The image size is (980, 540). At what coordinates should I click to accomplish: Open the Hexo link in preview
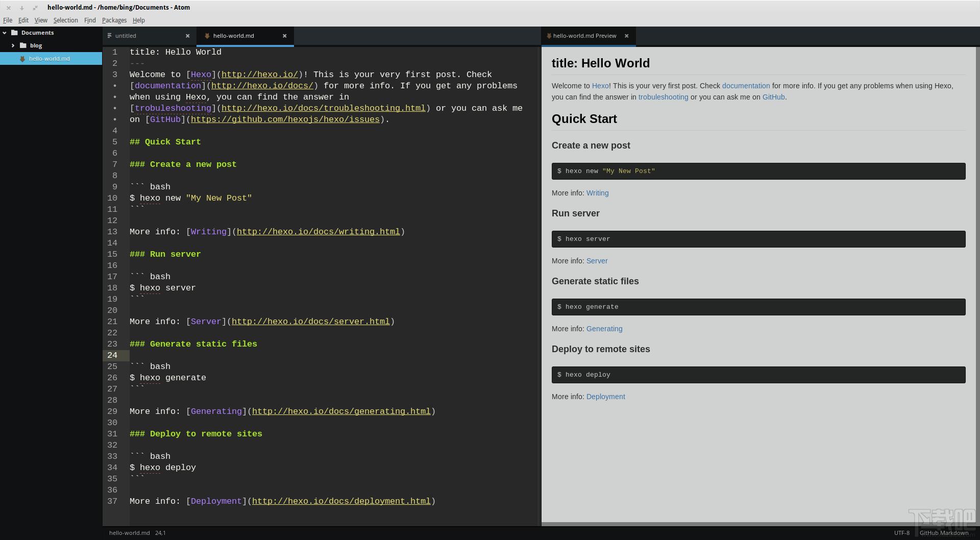[600, 86]
